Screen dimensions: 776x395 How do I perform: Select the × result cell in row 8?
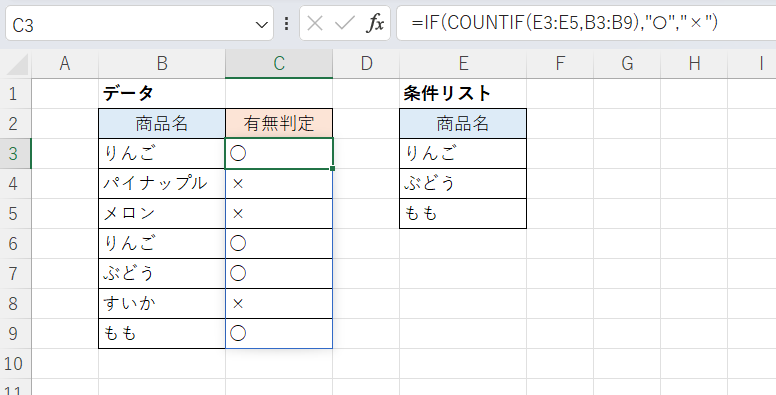point(279,303)
